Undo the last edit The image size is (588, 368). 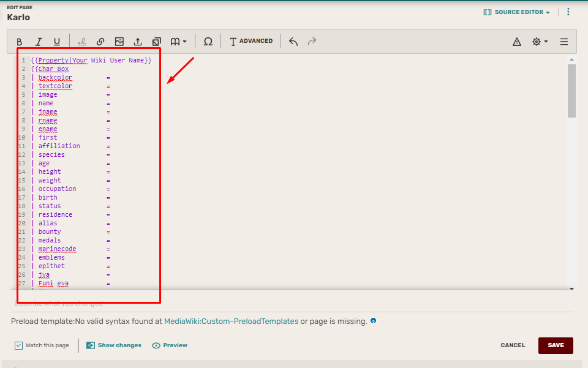(x=293, y=42)
